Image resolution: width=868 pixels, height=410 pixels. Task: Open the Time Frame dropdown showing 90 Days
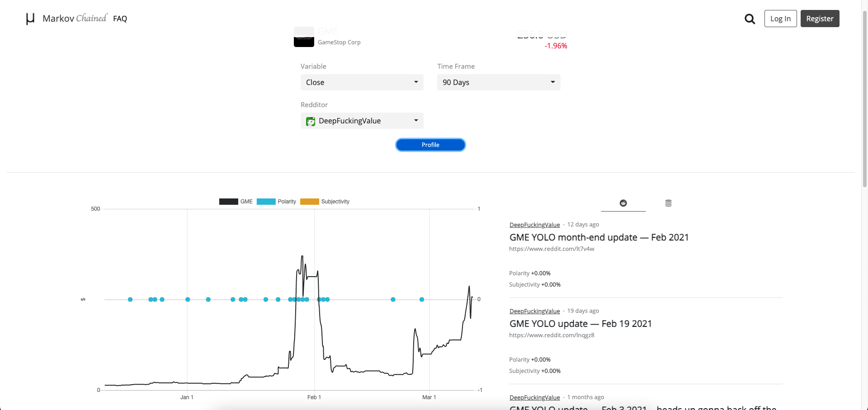pyautogui.click(x=499, y=82)
